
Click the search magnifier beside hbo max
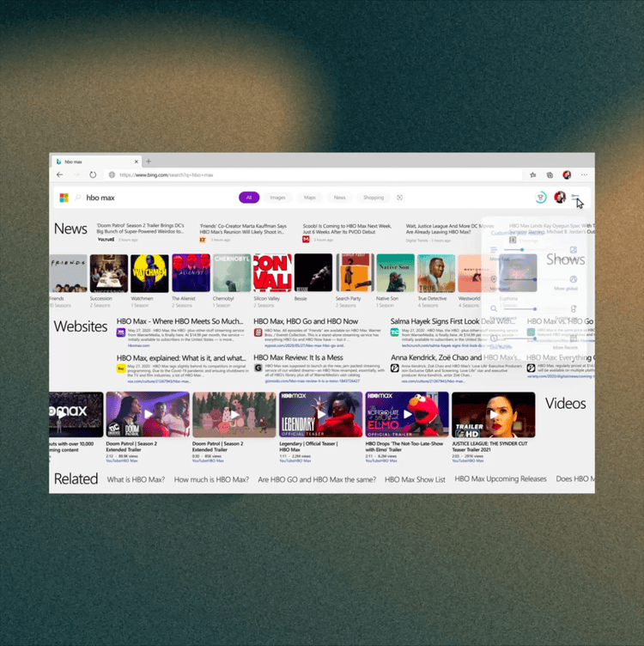(77, 198)
